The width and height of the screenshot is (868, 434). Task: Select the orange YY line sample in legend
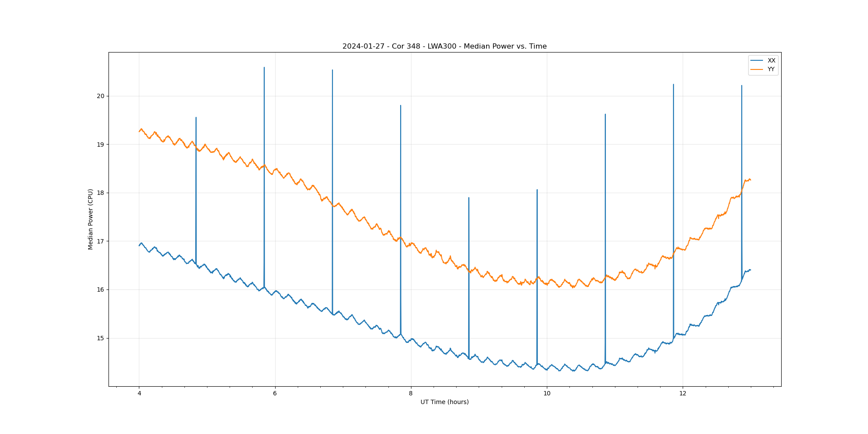757,69
